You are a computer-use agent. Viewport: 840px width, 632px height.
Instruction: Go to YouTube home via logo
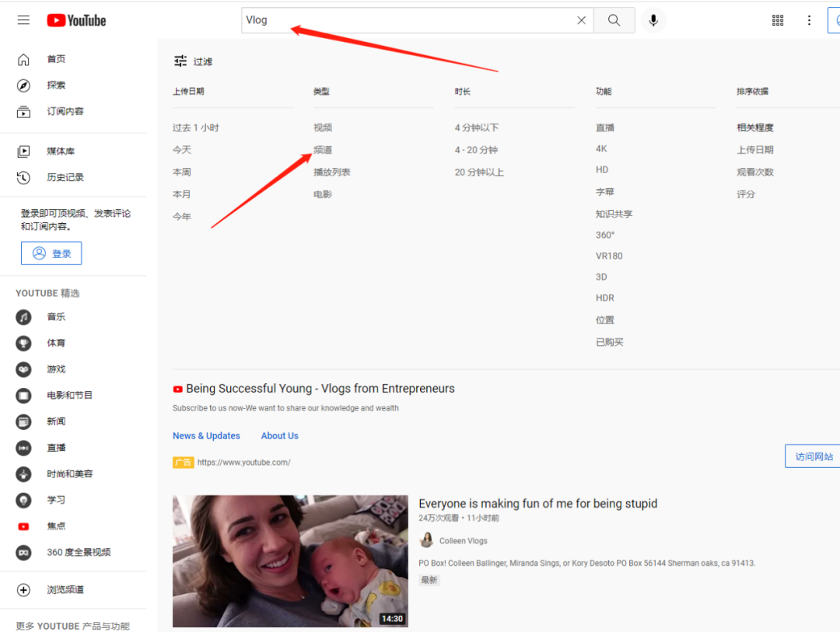pos(76,20)
